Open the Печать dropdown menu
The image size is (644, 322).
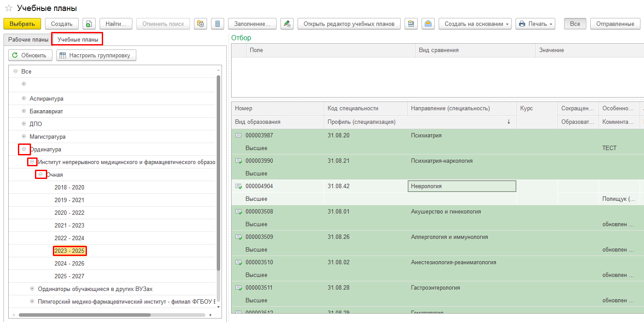point(535,24)
